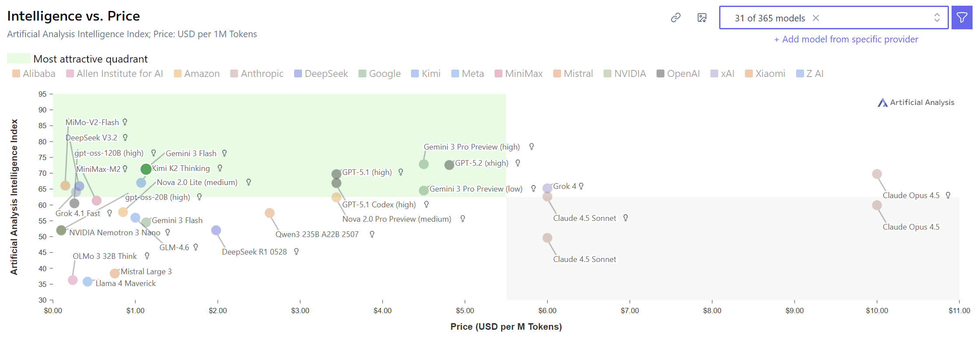Copy the chart link icon
This screenshot has width=980, height=342.
(675, 17)
